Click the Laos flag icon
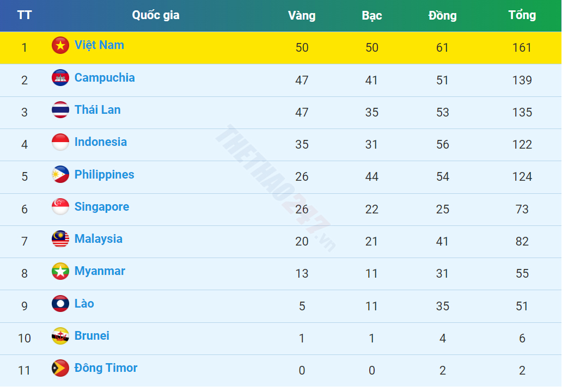The width and height of the screenshot is (562, 392). pos(60,303)
